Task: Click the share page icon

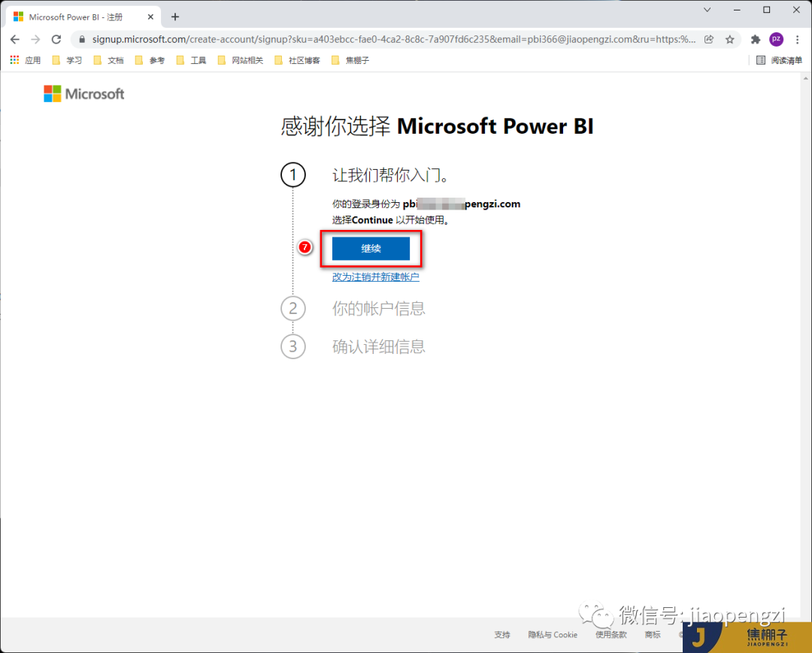Action: point(709,39)
